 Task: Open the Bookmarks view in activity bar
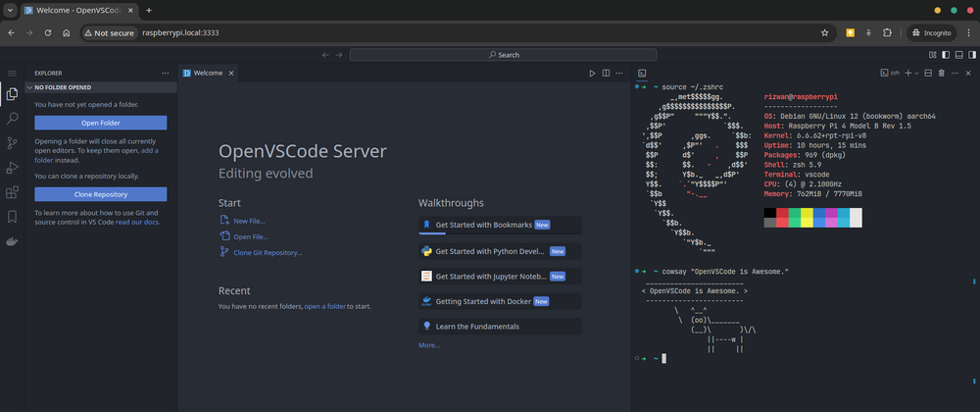(12, 217)
